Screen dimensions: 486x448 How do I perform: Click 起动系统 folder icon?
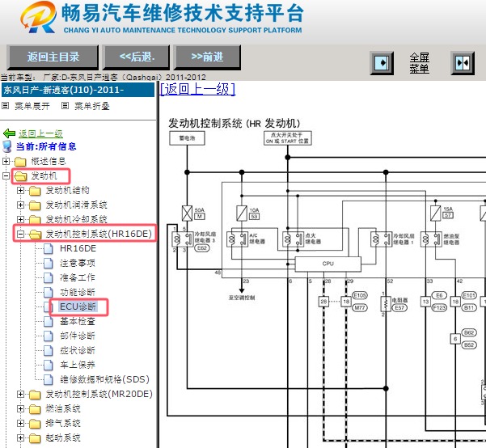(35, 438)
